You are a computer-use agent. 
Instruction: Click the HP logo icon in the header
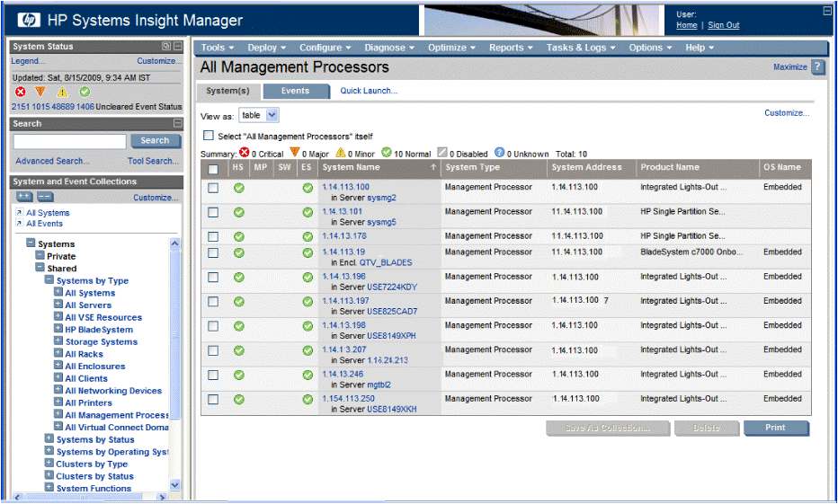pyautogui.click(x=29, y=21)
